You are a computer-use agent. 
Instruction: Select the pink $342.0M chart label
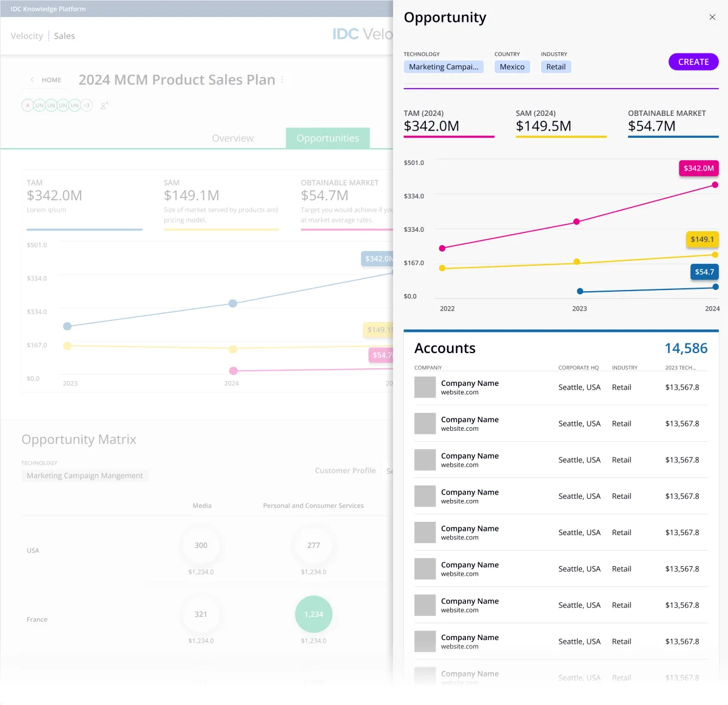698,168
